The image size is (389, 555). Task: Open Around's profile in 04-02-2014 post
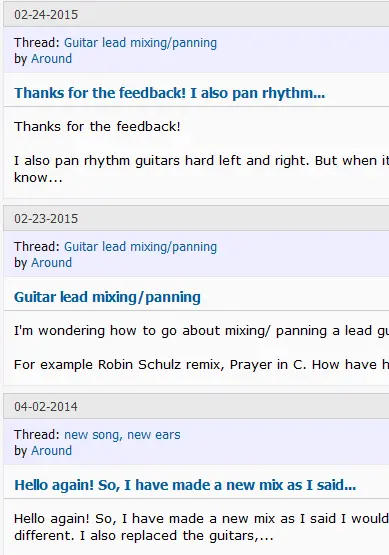point(51,451)
